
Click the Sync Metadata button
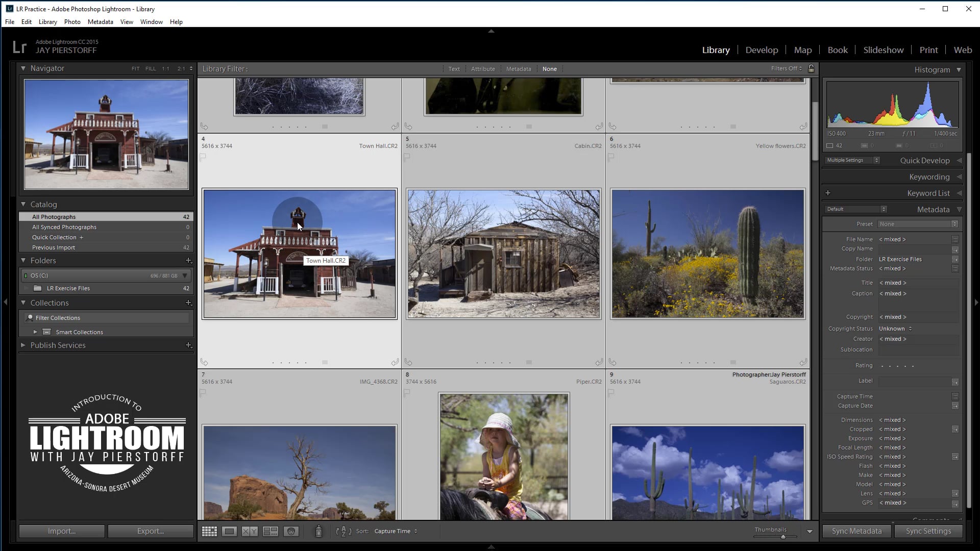click(x=856, y=531)
